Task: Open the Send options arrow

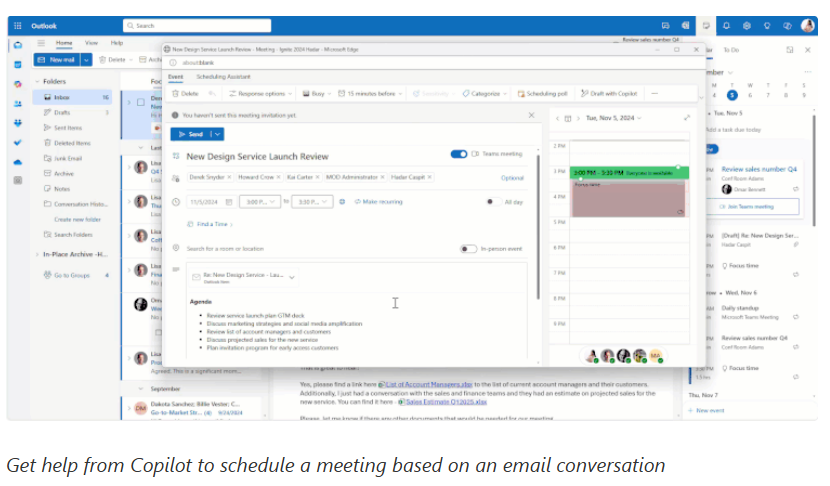Action: tap(218, 134)
